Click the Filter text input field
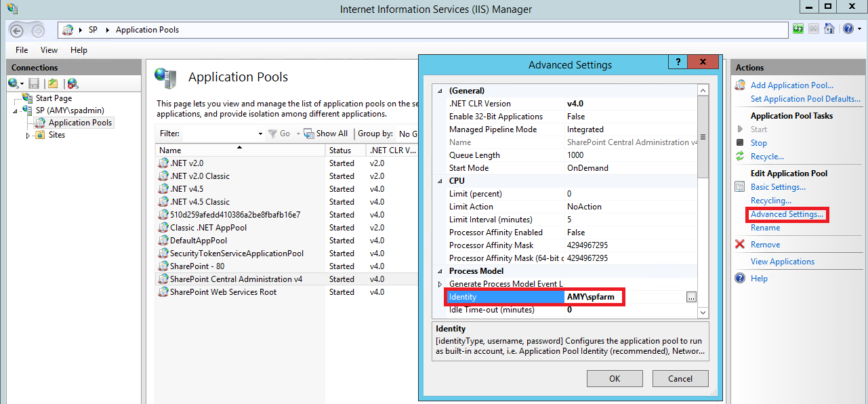 (x=219, y=134)
